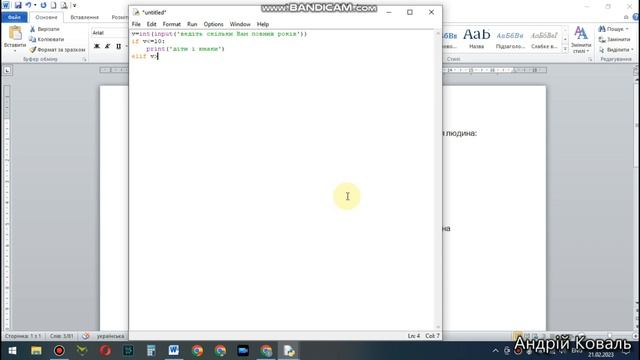Toggle bold Ж formatting in Word

point(97,46)
